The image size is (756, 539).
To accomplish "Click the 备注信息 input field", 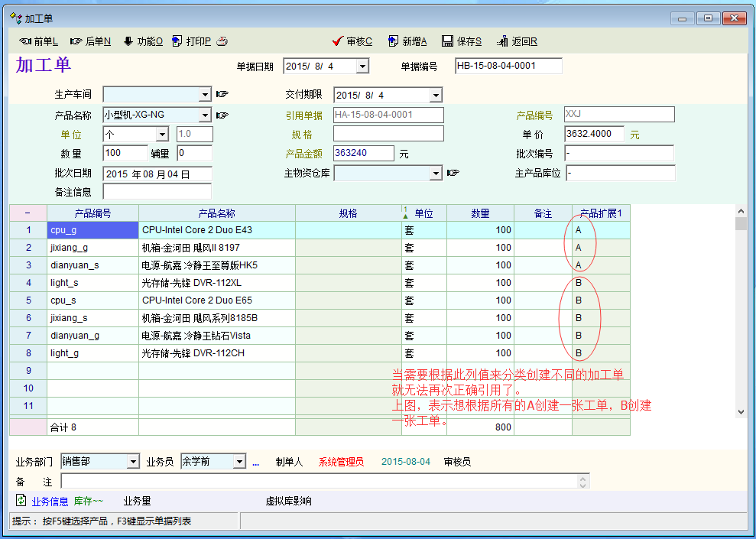I will pos(157,192).
